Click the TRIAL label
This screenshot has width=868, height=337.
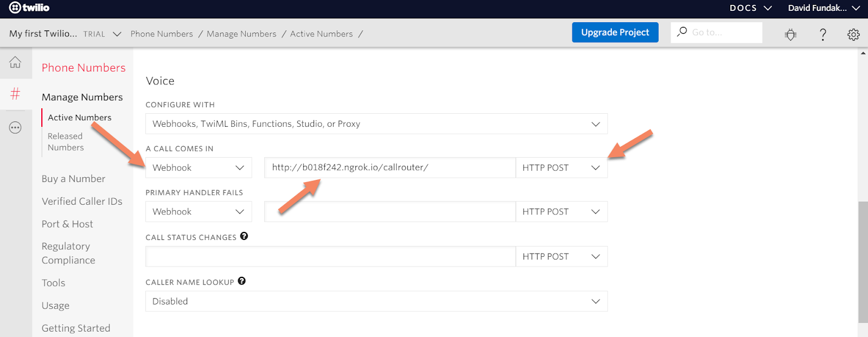point(94,34)
